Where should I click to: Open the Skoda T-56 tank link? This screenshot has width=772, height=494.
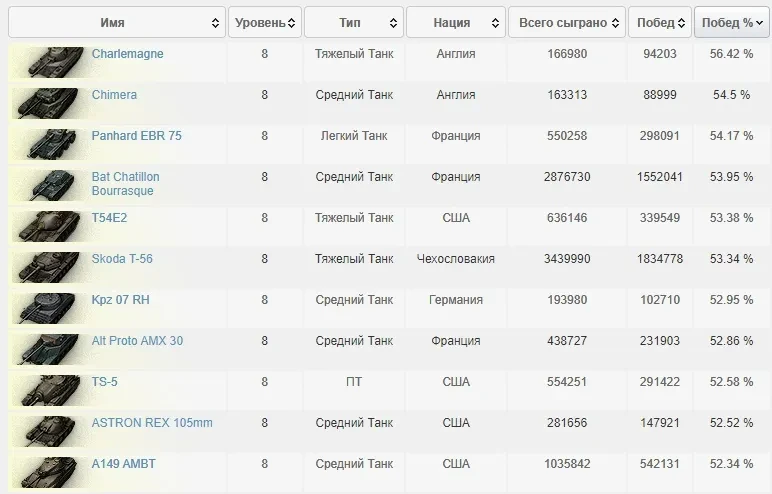click(122, 259)
